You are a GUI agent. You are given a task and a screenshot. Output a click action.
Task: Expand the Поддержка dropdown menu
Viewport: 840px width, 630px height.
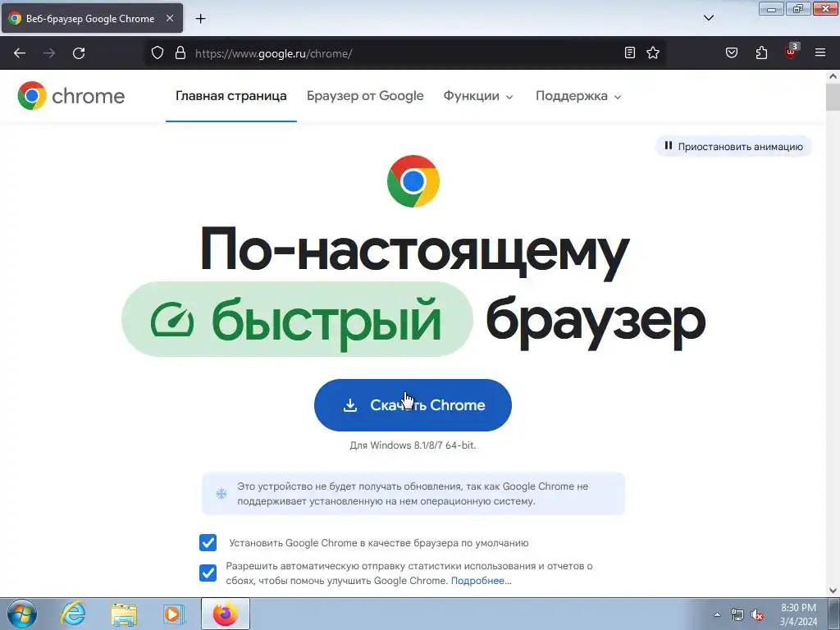point(578,96)
